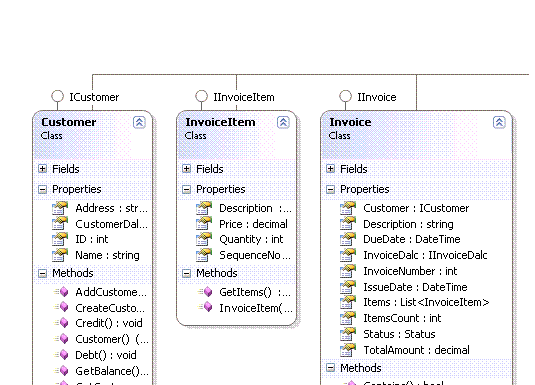Select 'InvoiceDalc : IInvoiceDalc' property text
Viewport: 535px width, 385px height.
[425, 255]
